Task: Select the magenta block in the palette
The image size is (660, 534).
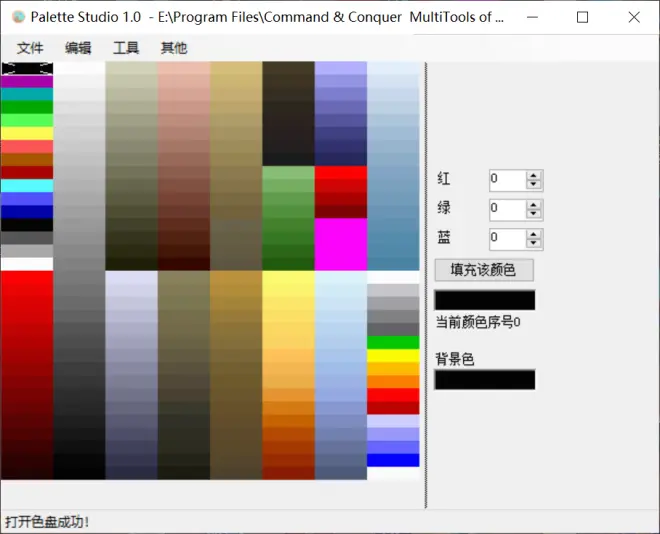Action: click(x=341, y=244)
